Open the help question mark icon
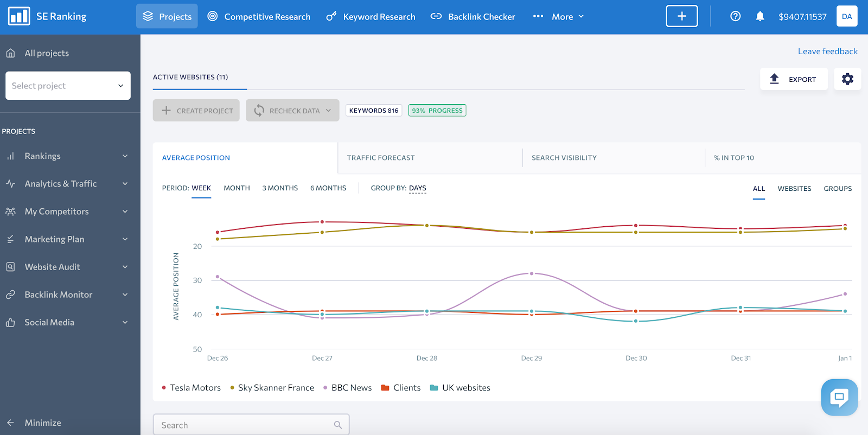Image resolution: width=868 pixels, height=435 pixels. click(x=735, y=16)
